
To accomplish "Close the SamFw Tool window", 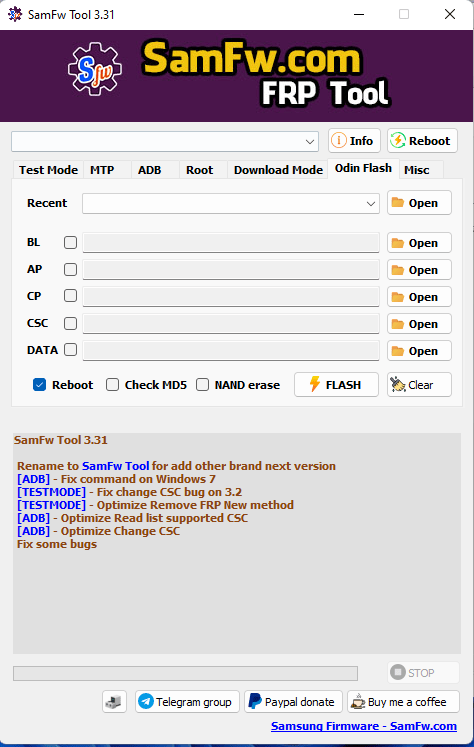I will (x=450, y=14).
